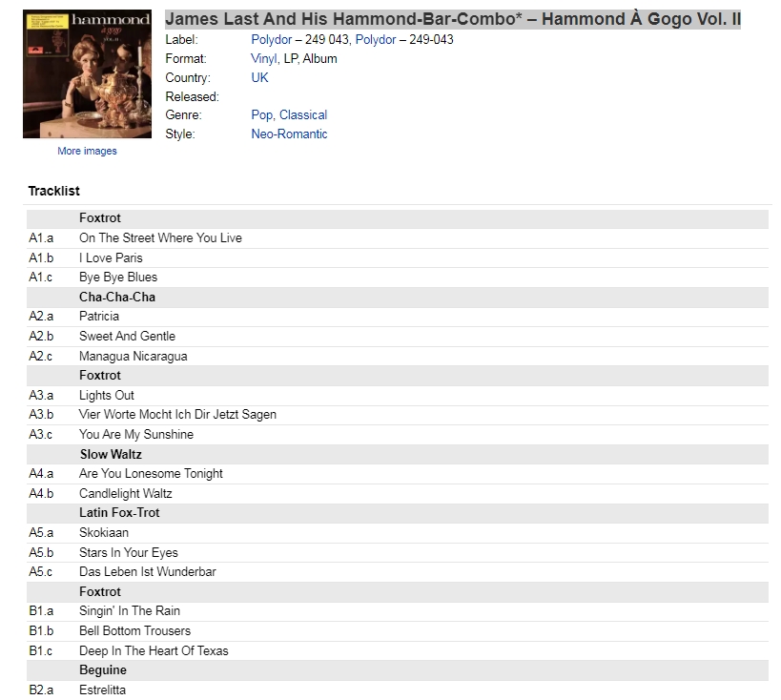
Task: Click the Cha-Cha-Cha section heading
Action: pyautogui.click(x=117, y=297)
